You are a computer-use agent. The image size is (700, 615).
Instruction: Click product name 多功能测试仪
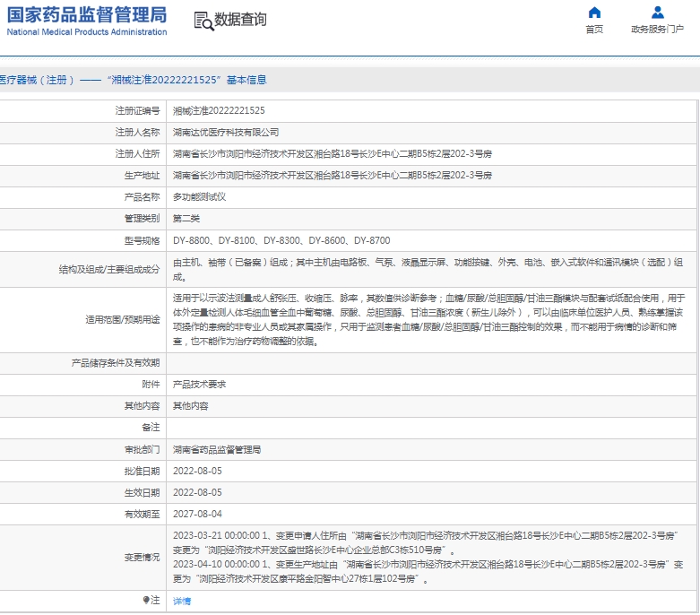click(x=199, y=197)
